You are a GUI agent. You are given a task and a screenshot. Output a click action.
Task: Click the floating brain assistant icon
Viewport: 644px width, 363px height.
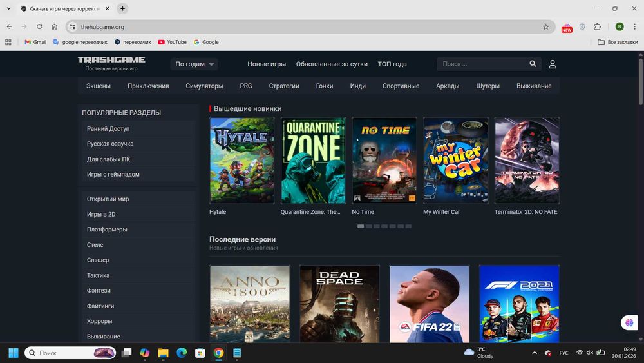[629, 323]
